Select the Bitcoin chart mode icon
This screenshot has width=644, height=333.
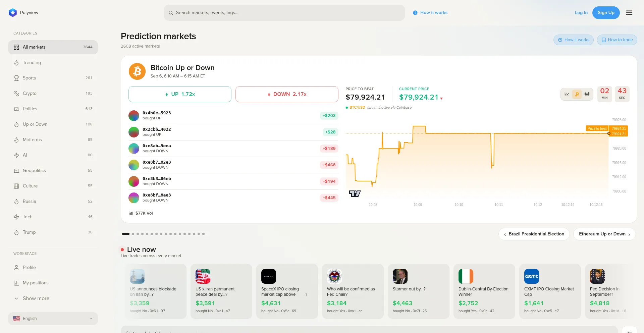(x=577, y=94)
